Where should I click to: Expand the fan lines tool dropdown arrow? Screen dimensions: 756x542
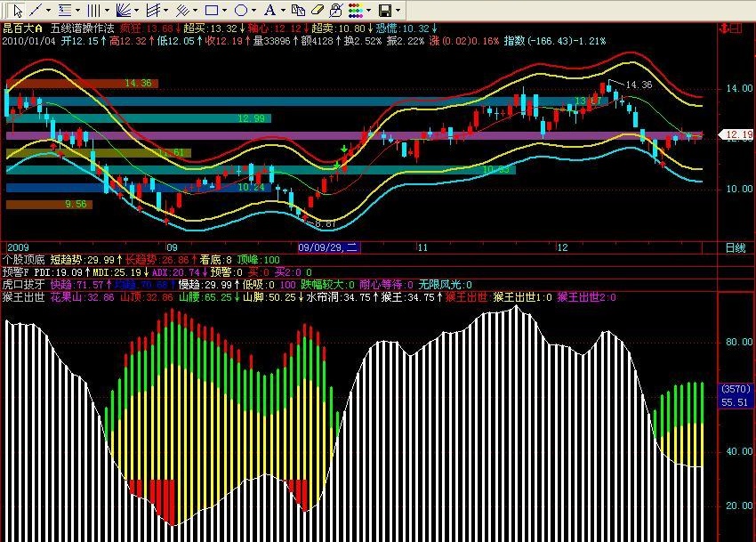coord(136,11)
